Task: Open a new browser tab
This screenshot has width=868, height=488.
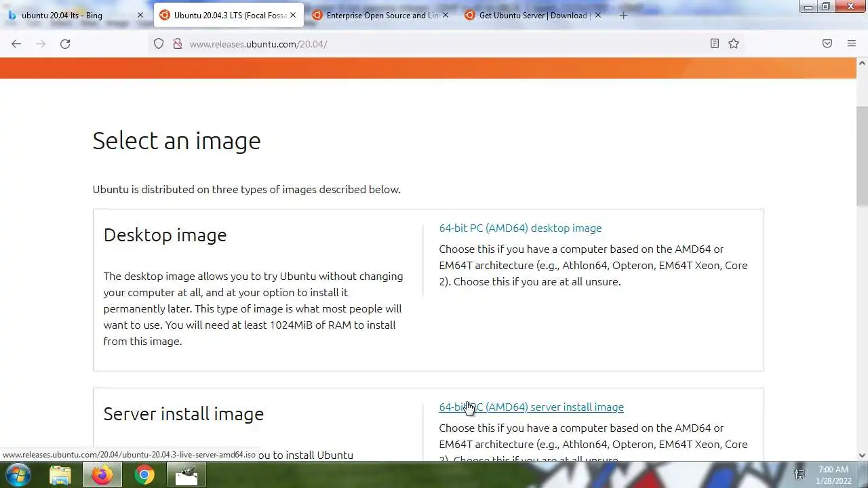Action: tap(624, 15)
